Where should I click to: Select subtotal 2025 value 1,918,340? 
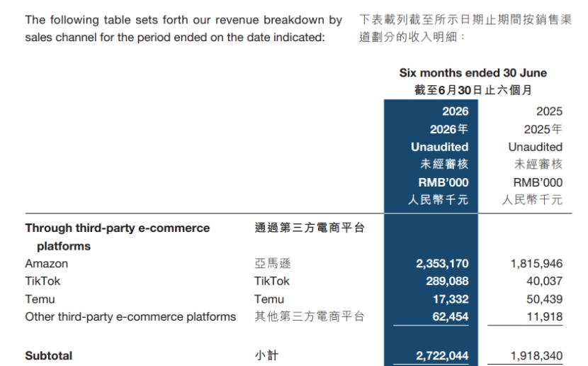536,356
